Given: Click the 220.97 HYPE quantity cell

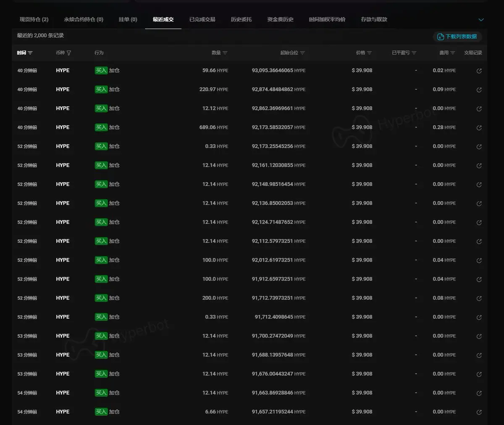Looking at the screenshot, I should point(214,89).
